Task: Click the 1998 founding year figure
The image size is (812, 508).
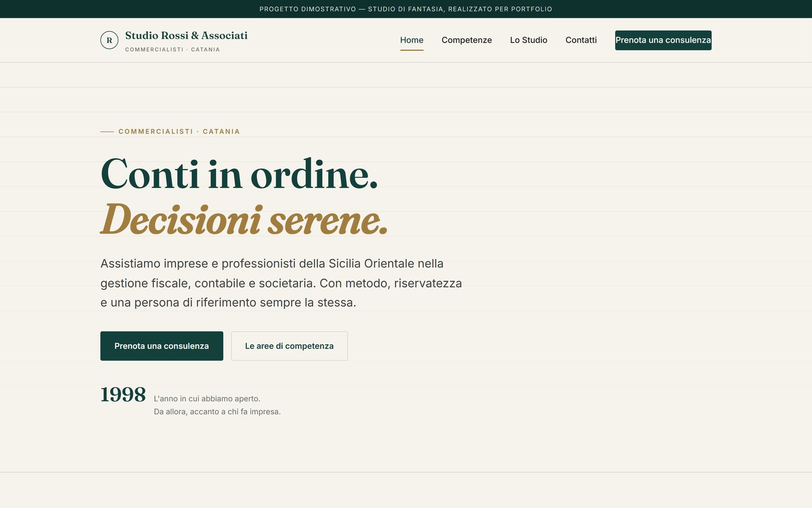Action: 123,394
